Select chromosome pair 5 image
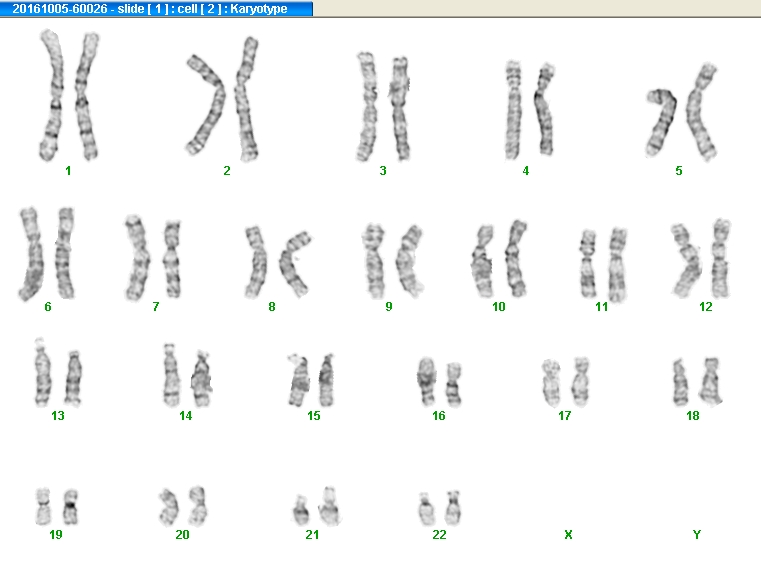The height and width of the screenshot is (585, 761). pos(681,111)
